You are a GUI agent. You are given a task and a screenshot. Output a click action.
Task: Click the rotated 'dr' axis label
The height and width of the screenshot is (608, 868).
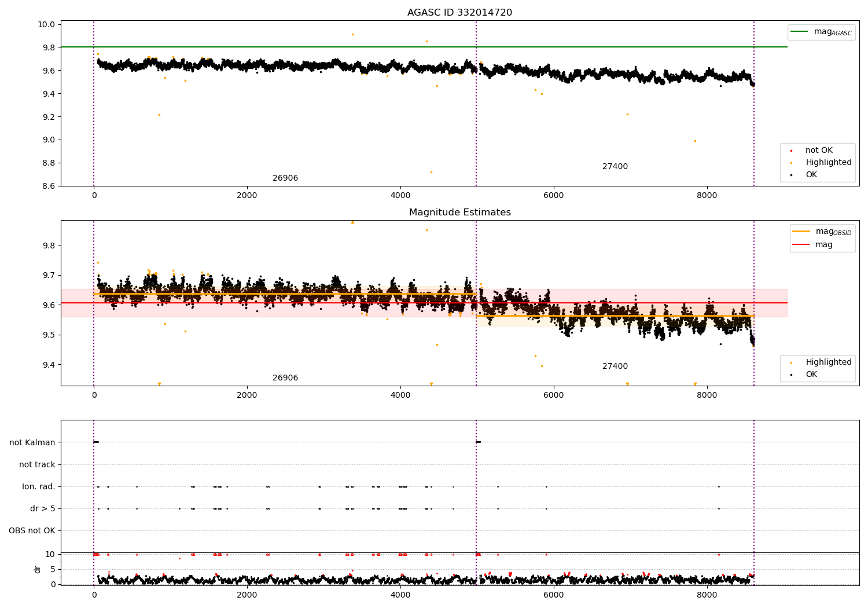(x=38, y=569)
